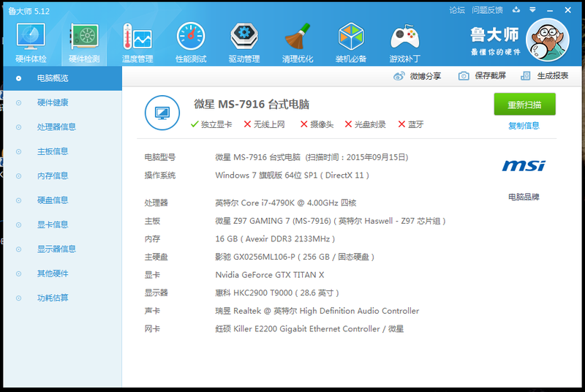Click the 影驰 GX0256ML106-P disk value
The image size is (585, 392).
(x=295, y=257)
